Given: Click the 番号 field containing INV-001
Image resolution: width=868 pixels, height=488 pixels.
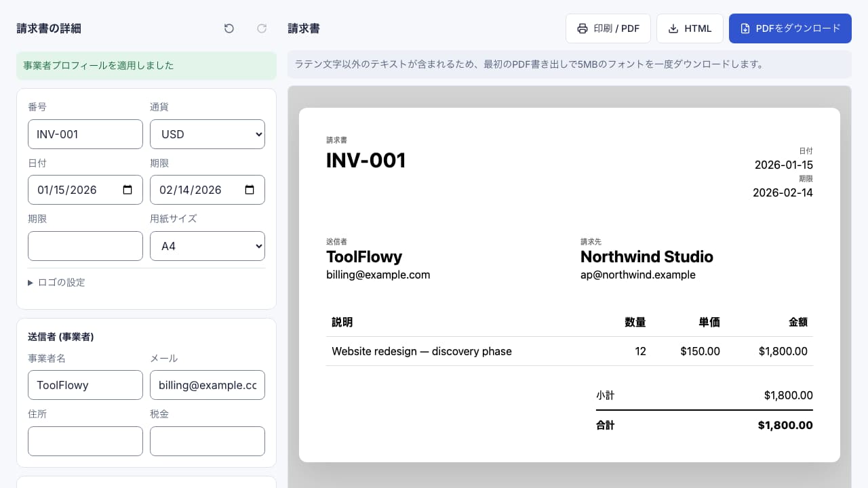Looking at the screenshot, I should 85,134.
